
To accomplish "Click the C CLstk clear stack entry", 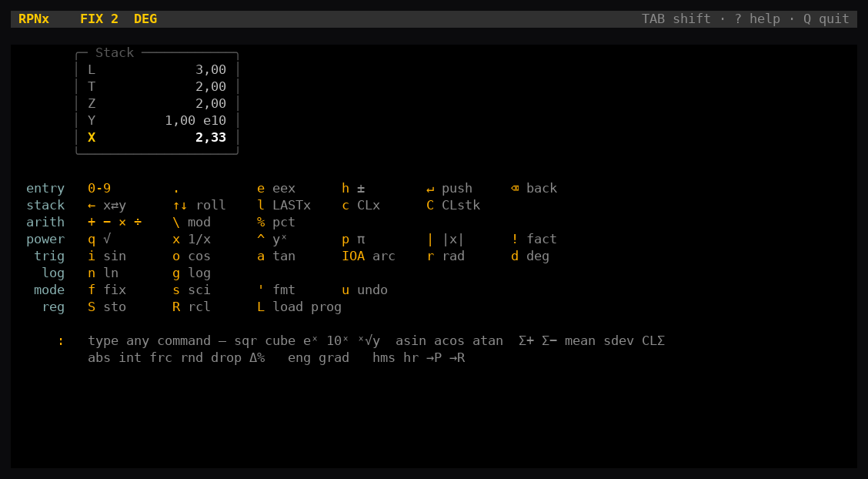I will [x=452, y=206].
